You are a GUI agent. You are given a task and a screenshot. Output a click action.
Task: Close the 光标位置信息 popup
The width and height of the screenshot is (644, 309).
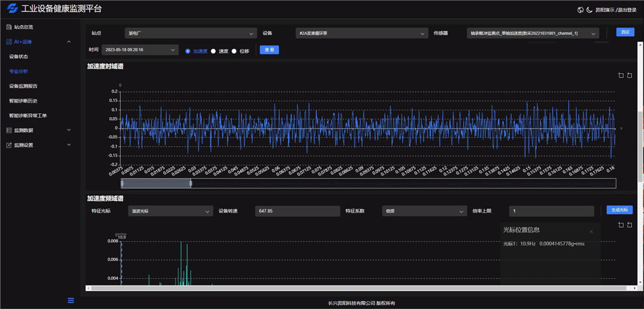click(x=591, y=232)
